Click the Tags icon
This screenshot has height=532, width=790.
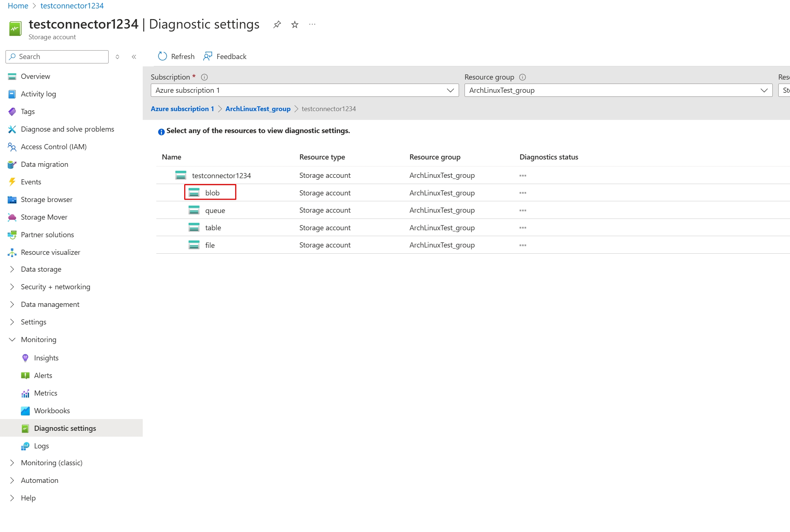click(12, 111)
